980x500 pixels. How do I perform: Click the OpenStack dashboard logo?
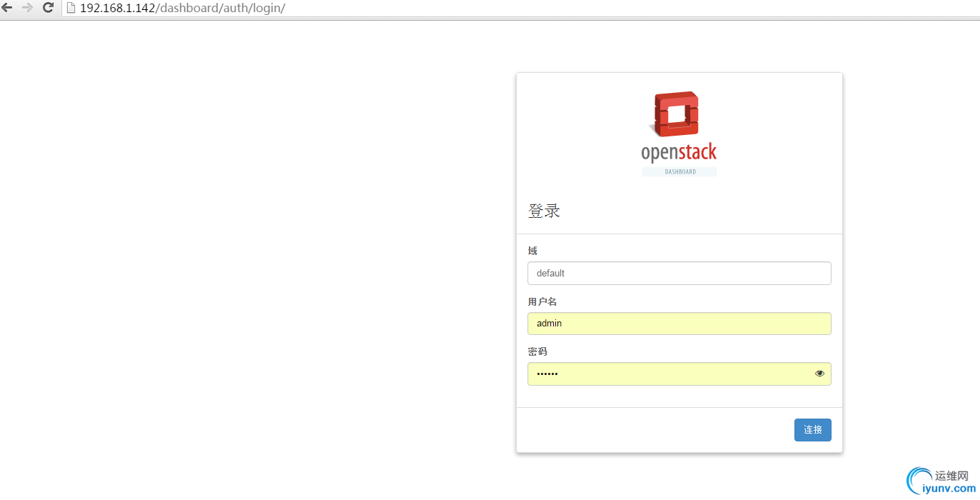(679, 134)
